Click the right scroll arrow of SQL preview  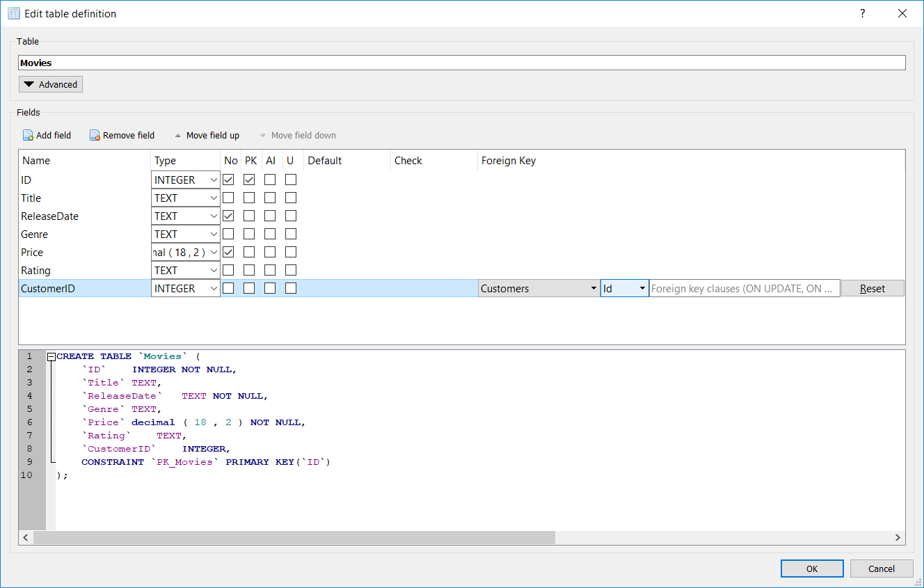click(x=898, y=537)
